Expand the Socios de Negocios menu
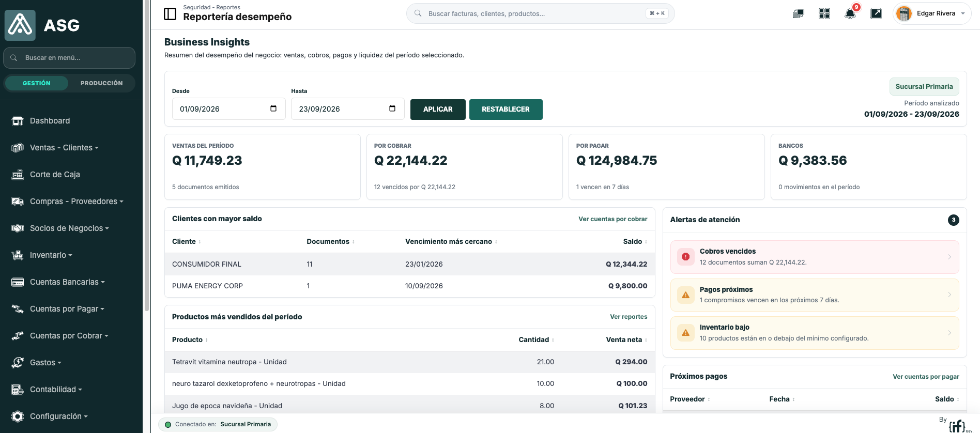Image resolution: width=980 pixels, height=433 pixels. [x=69, y=228]
